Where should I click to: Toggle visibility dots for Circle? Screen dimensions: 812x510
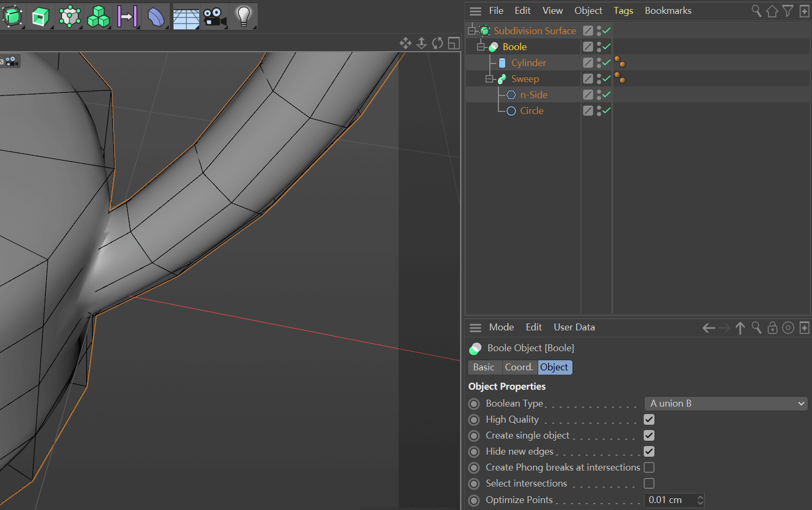[x=599, y=110]
